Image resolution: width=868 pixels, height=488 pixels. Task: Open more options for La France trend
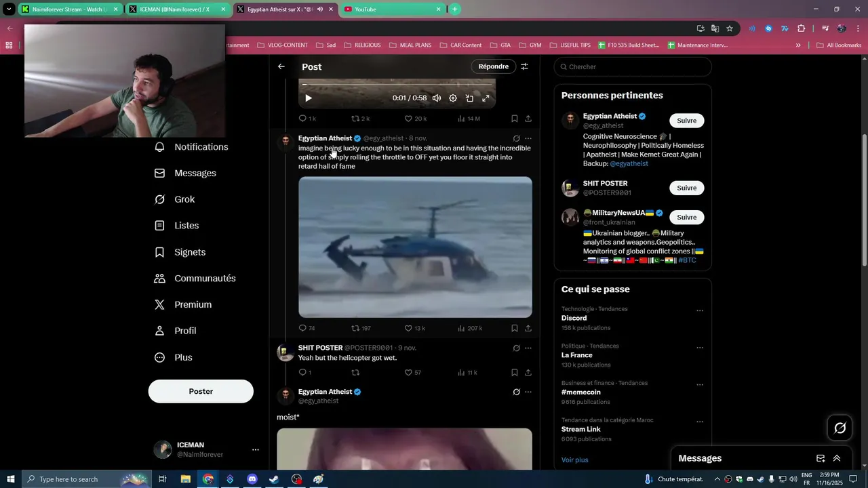[700, 348]
